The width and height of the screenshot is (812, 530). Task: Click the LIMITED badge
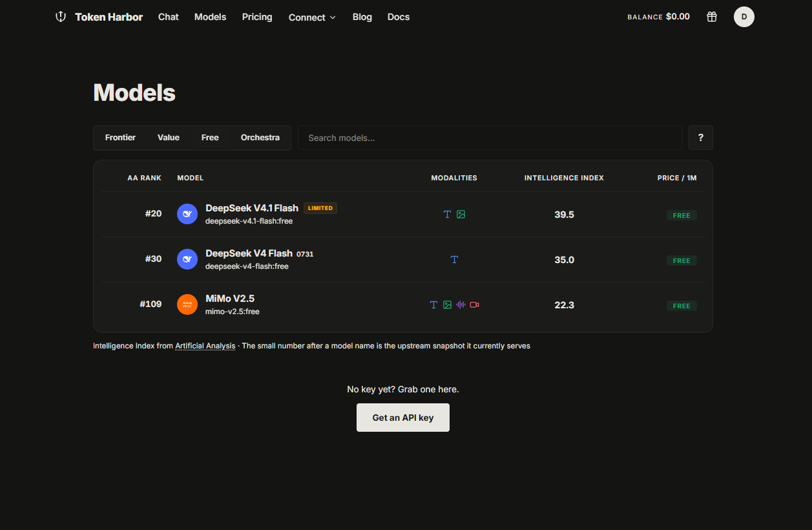(320, 208)
